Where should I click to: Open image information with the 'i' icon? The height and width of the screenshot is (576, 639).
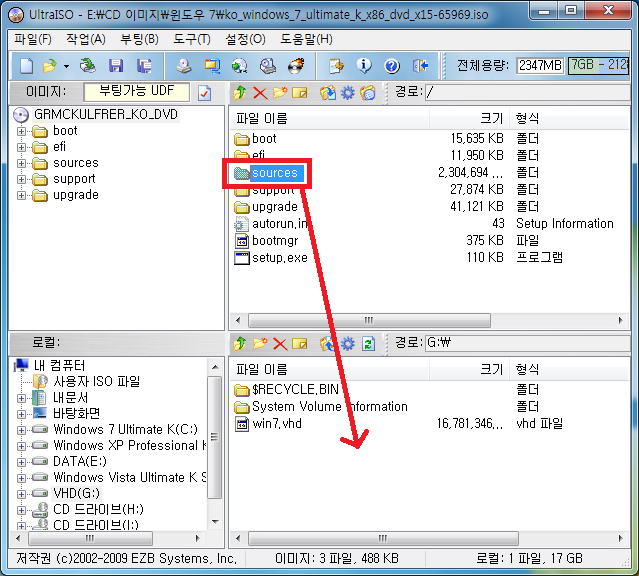click(x=364, y=66)
